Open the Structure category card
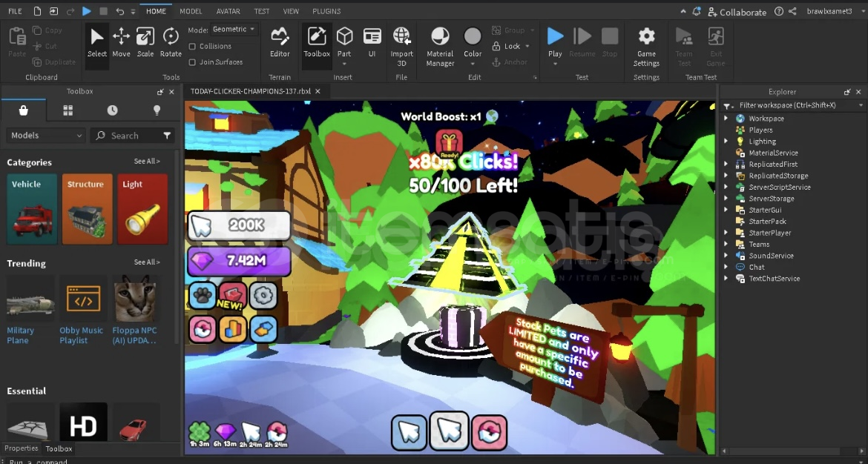Image resolution: width=868 pixels, height=464 pixels. pyautogui.click(x=87, y=209)
